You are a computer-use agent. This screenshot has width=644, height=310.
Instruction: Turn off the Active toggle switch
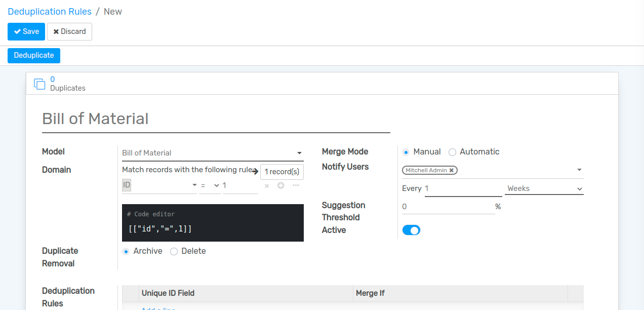(x=411, y=230)
